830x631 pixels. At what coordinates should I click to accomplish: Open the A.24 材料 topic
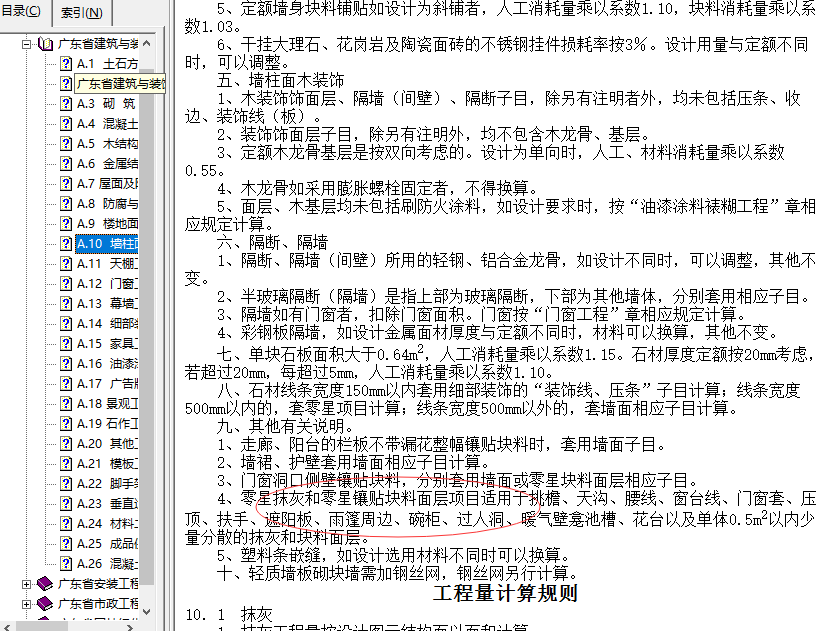[107, 524]
